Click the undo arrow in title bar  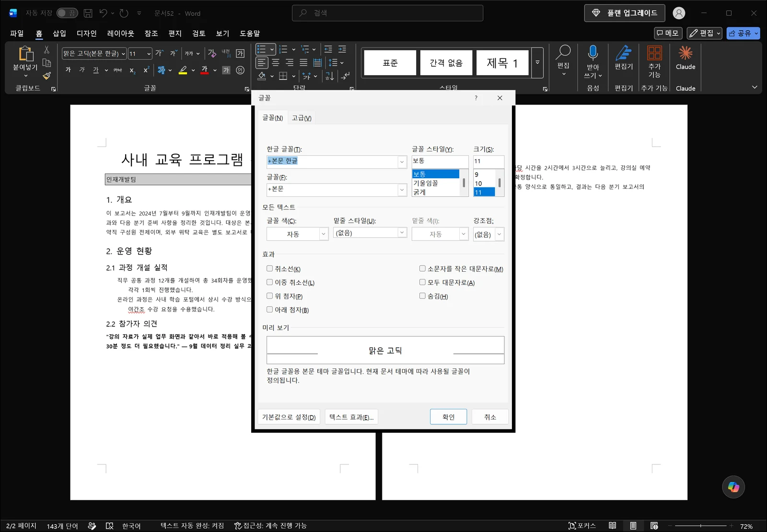(104, 13)
